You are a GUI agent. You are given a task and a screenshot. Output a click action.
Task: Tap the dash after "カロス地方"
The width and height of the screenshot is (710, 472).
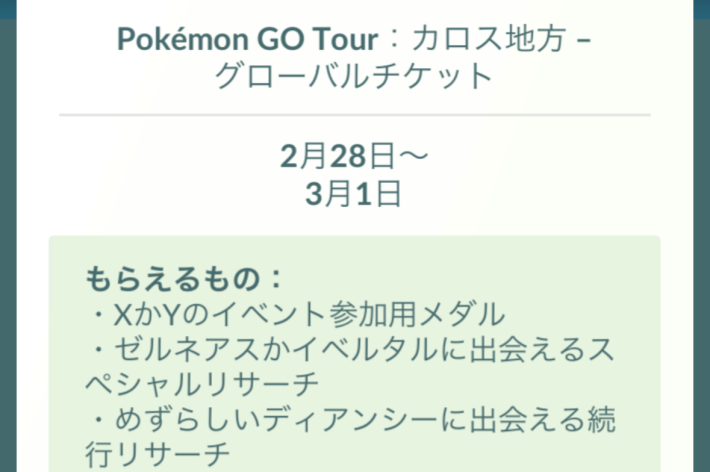click(x=585, y=41)
